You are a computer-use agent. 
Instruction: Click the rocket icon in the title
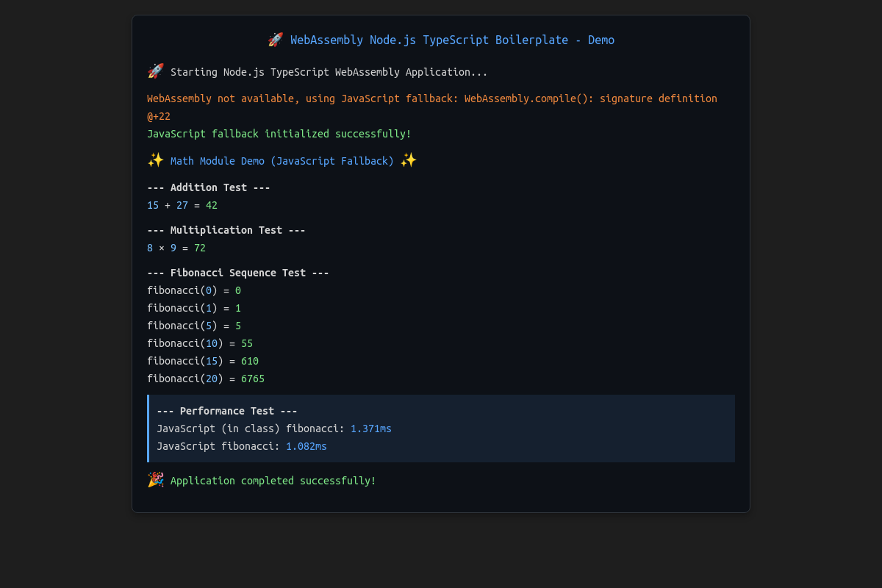tap(276, 40)
